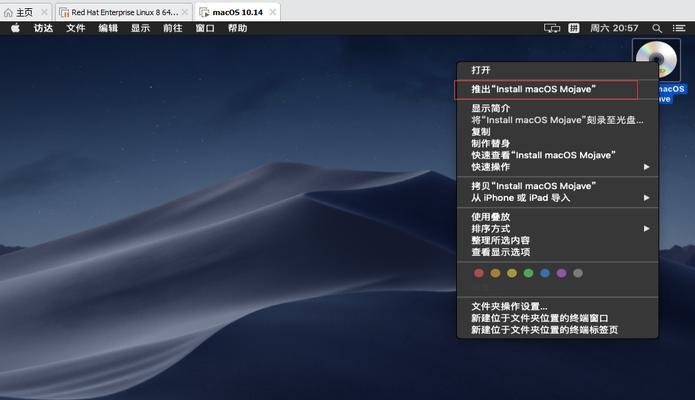Choose 使用叠放
Image resolution: width=695 pixels, height=400 pixels.
(558, 217)
